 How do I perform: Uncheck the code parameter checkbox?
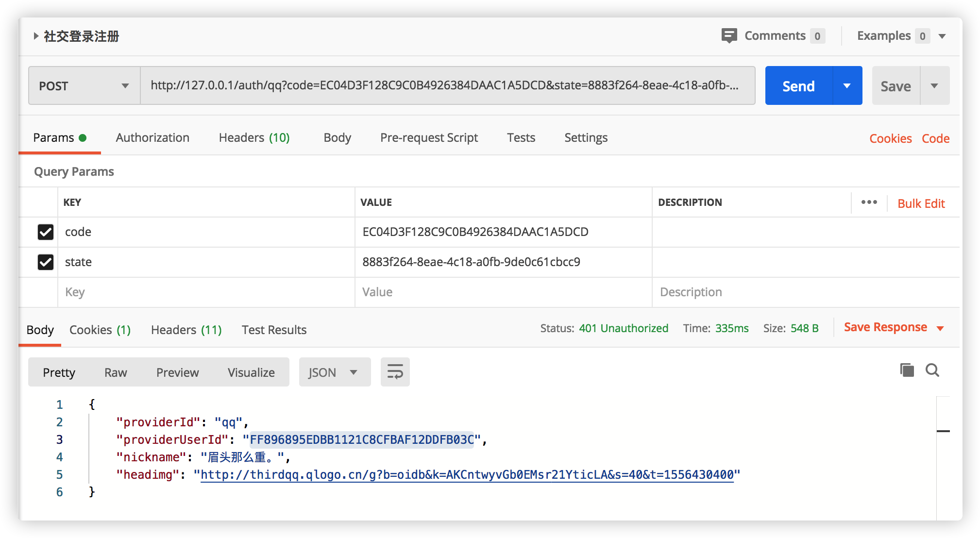click(46, 232)
